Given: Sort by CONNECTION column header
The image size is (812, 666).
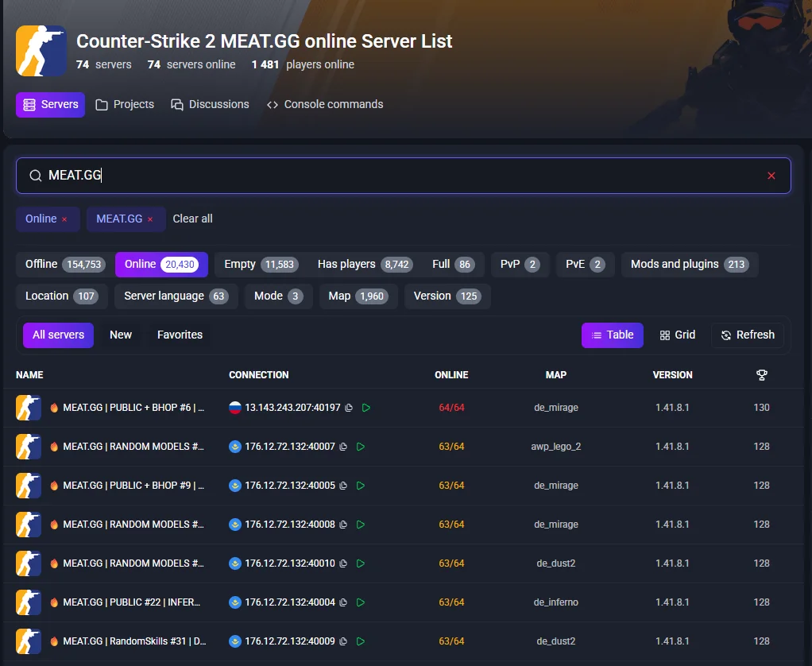Looking at the screenshot, I should pyautogui.click(x=259, y=375).
